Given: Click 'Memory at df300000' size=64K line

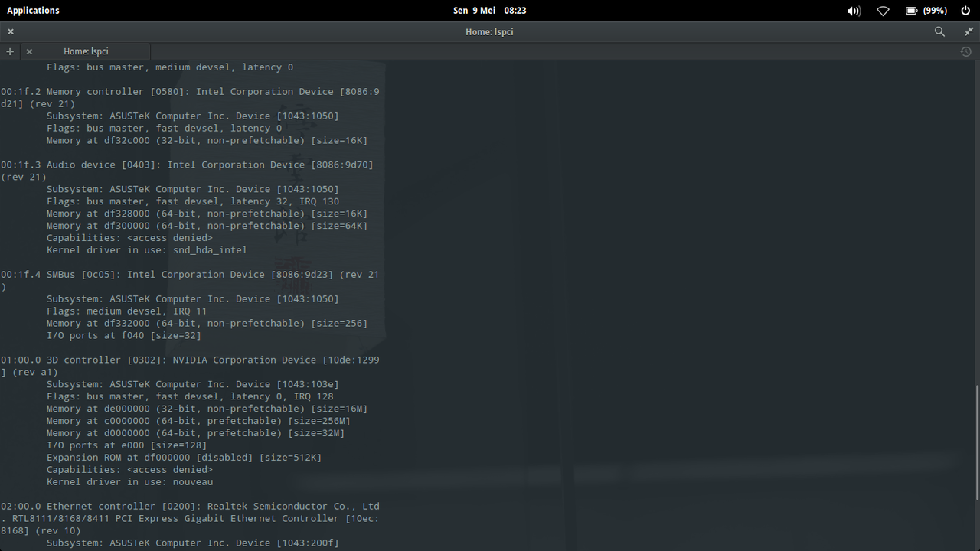Looking at the screenshot, I should 207,226.
